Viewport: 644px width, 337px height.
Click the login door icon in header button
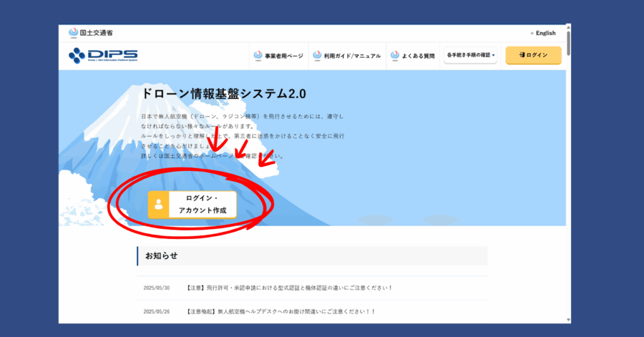tap(522, 55)
